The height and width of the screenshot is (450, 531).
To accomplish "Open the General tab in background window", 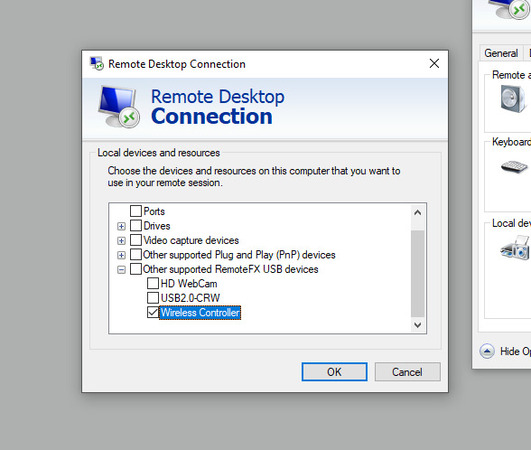I will click(x=501, y=53).
